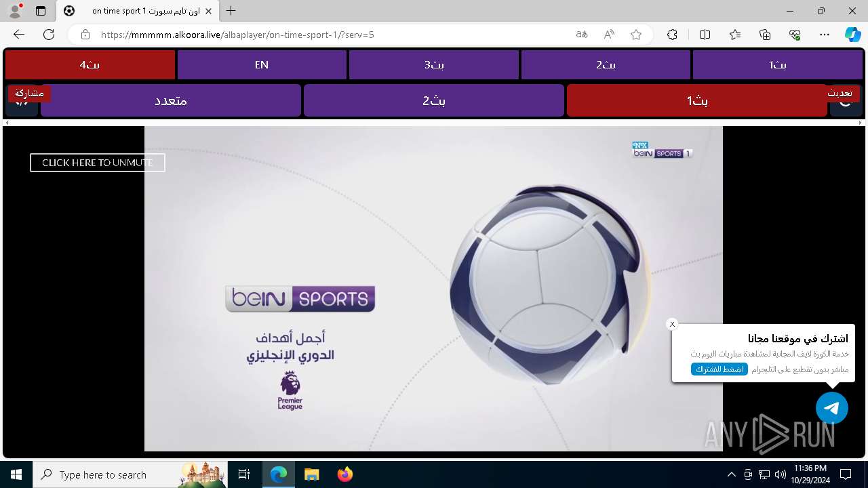Screen dimensions: 868x488
Task: Select the بث2 second-row stream button
Action: pos(434,100)
